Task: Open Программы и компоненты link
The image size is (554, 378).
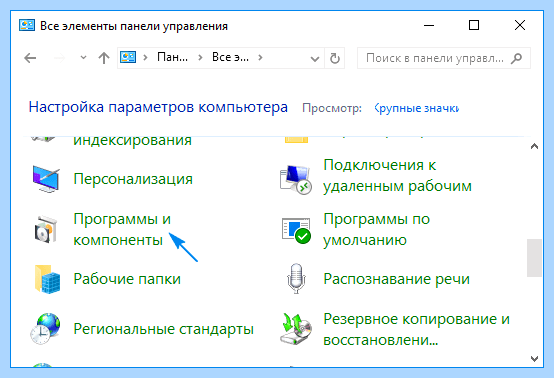Action: (122, 230)
